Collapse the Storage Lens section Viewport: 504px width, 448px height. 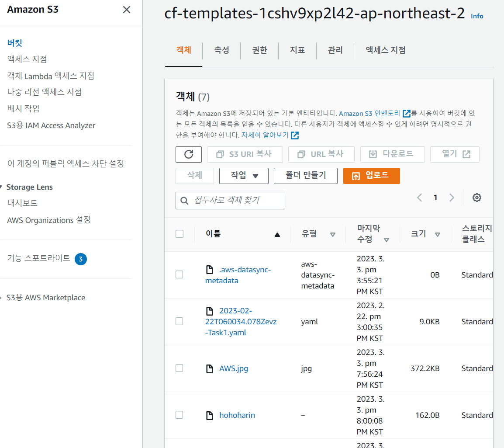click(x=1, y=187)
